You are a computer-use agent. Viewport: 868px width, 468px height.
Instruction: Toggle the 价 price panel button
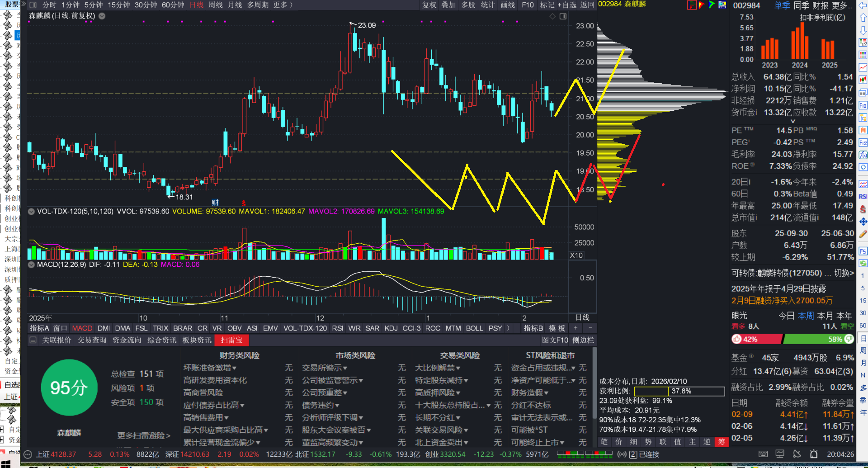click(x=619, y=442)
